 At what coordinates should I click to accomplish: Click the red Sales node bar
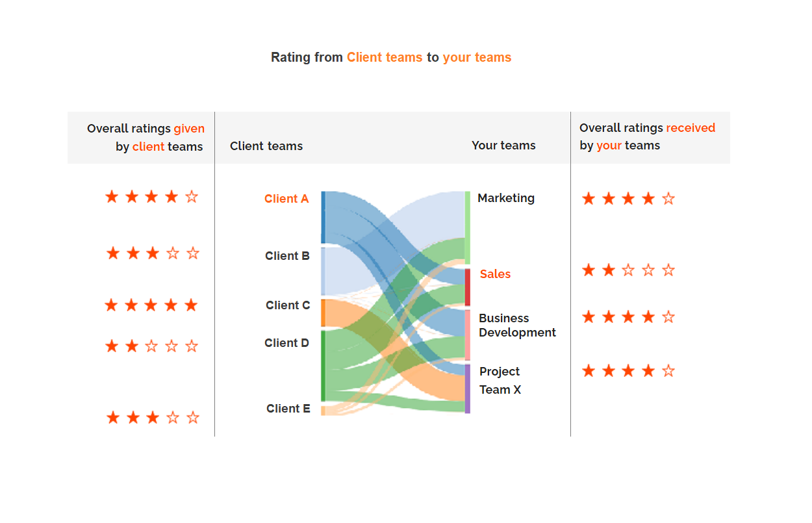(467, 287)
